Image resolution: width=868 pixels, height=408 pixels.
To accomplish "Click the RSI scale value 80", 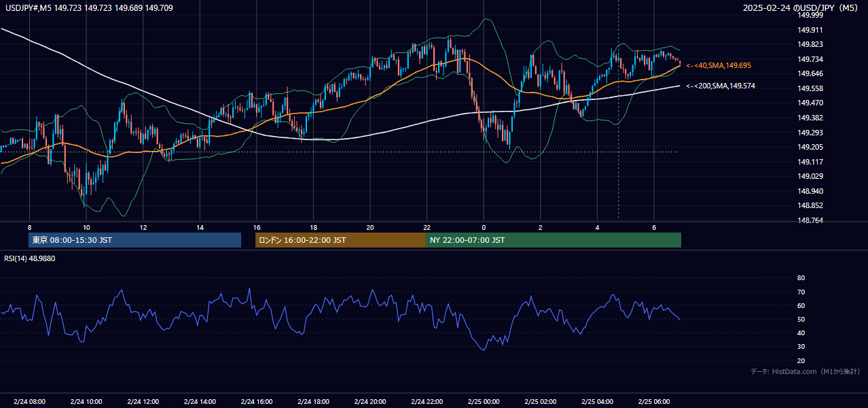I will 801,278.
